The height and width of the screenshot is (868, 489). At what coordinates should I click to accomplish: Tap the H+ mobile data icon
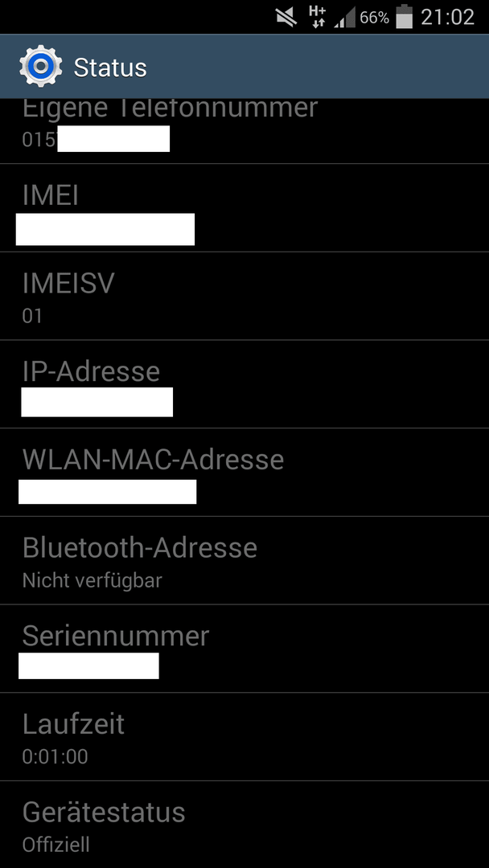click(318, 18)
